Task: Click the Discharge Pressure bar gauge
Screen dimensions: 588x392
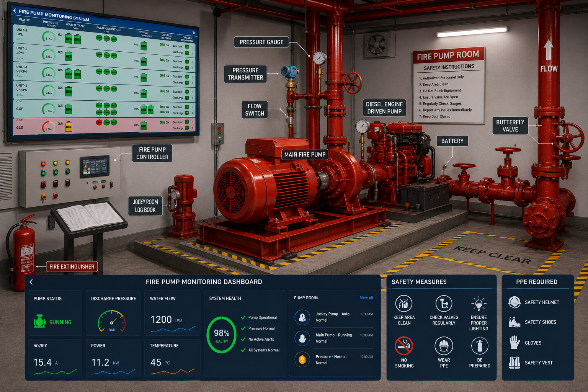Action: point(112,321)
